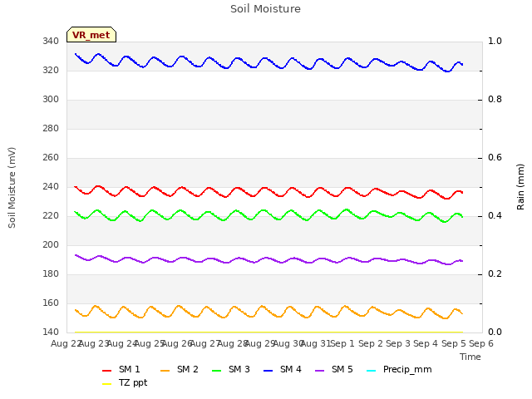Image resolution: width=532 pixels, height=399 pixels.
Task: Click the SM 5 legend entry
Action: (x=334, y=369)
